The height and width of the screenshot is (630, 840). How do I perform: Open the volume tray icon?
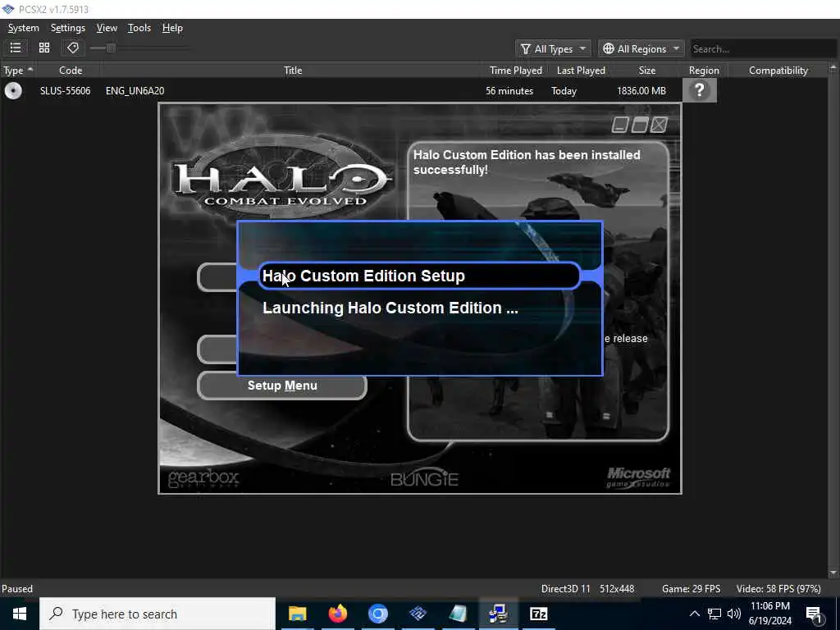734,614
